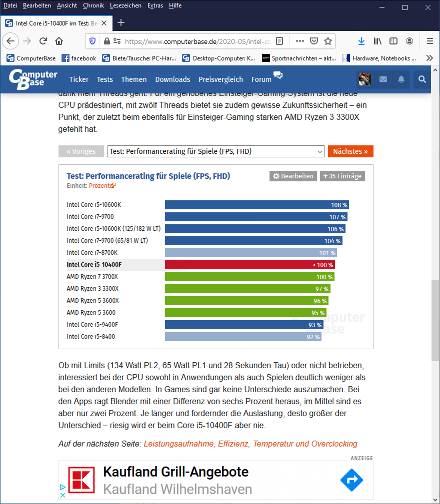Open the user avatar profile

(364, 79)
